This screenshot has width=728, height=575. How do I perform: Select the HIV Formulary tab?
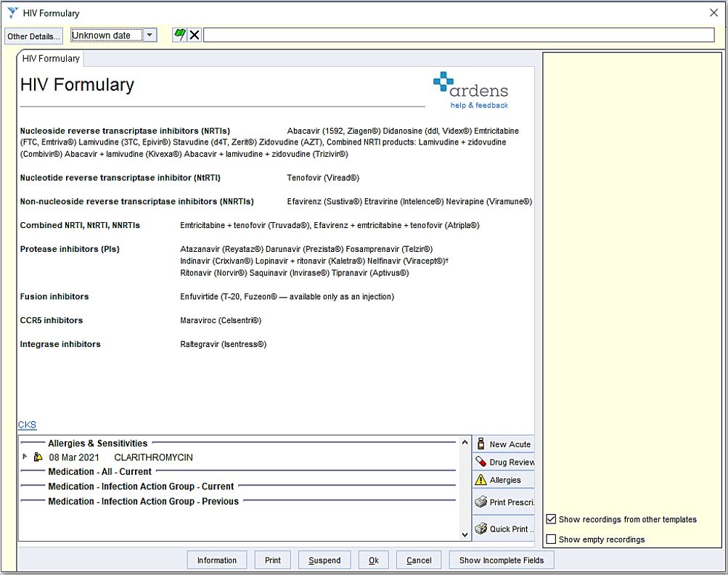[x=51, y=59]
